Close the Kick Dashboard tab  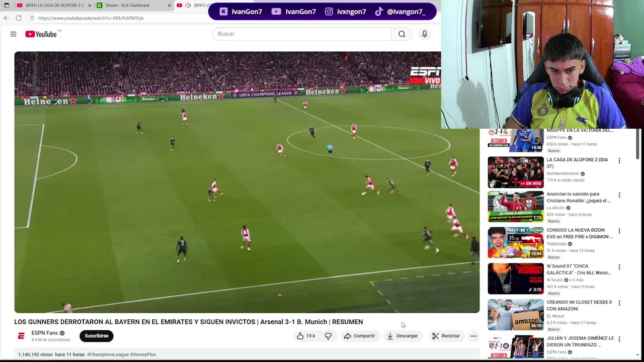(169, 5)
